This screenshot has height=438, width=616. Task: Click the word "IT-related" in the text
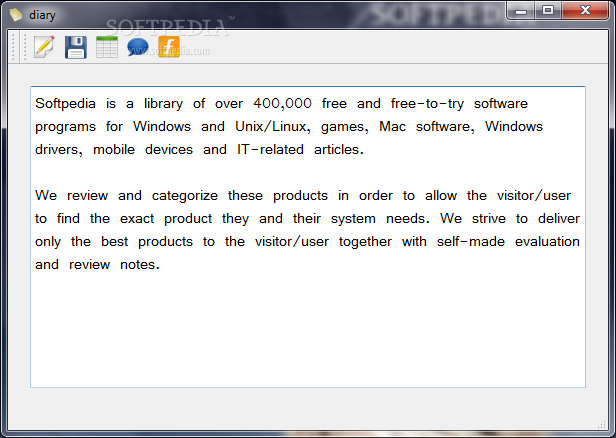[270, 150]
